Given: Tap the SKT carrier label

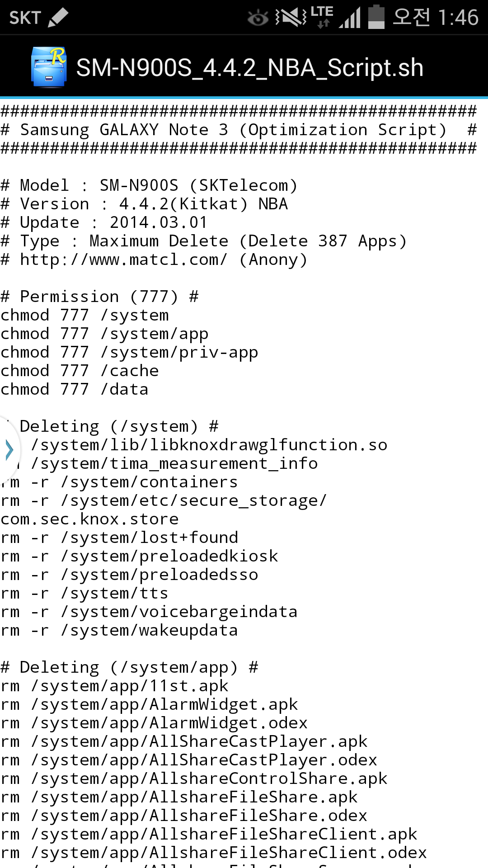Looking at the screenshot, I should 25,18.
